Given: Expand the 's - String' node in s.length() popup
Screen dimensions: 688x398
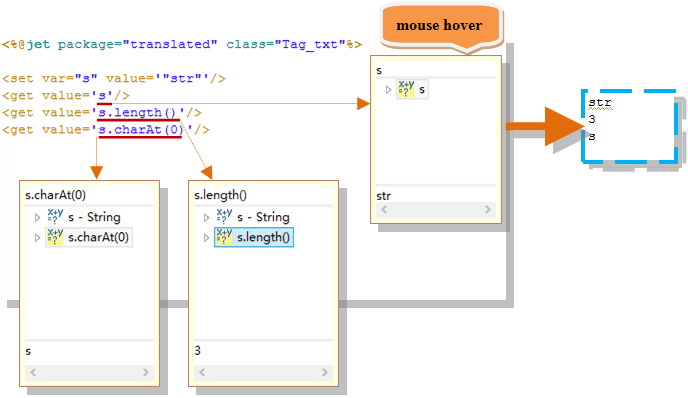Looking at the screenshot, I should point(206,217).
